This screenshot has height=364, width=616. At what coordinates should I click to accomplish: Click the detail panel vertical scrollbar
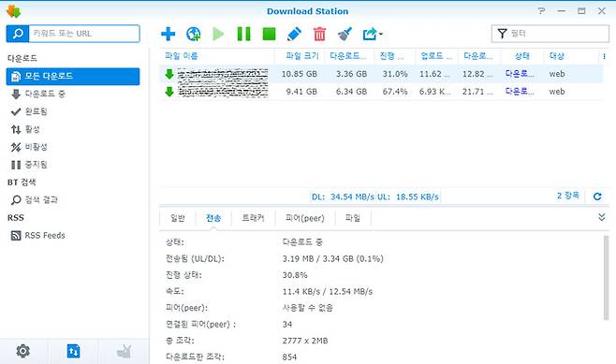607,278
